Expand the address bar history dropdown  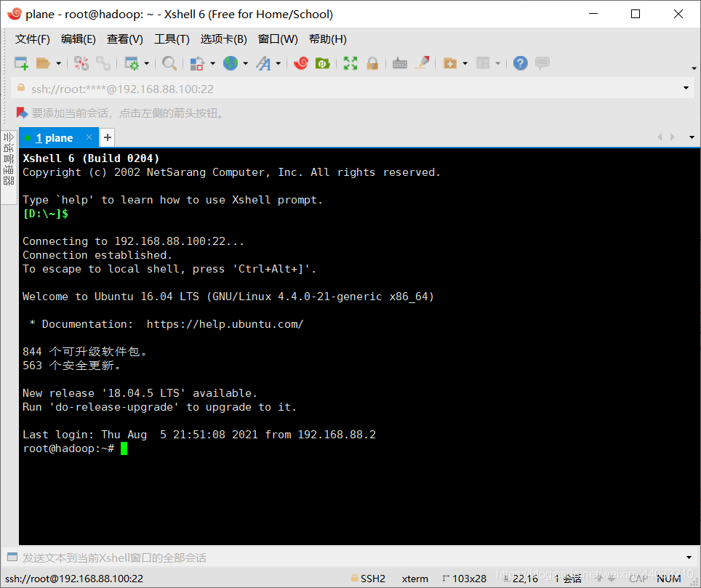[686, 88]
